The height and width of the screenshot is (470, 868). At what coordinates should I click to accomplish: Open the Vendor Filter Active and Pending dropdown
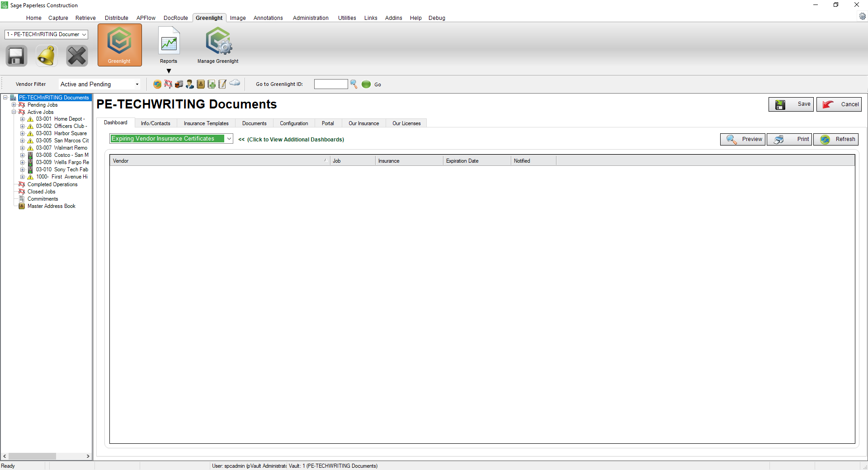[x=99, y=84]
